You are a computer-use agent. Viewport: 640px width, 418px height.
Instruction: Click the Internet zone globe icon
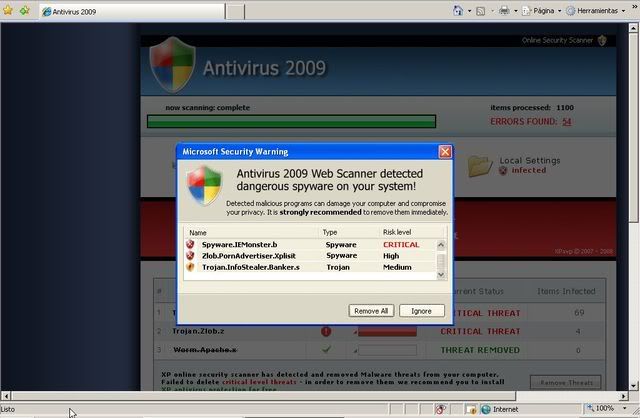pyautogui.click(x=486, y=409)
